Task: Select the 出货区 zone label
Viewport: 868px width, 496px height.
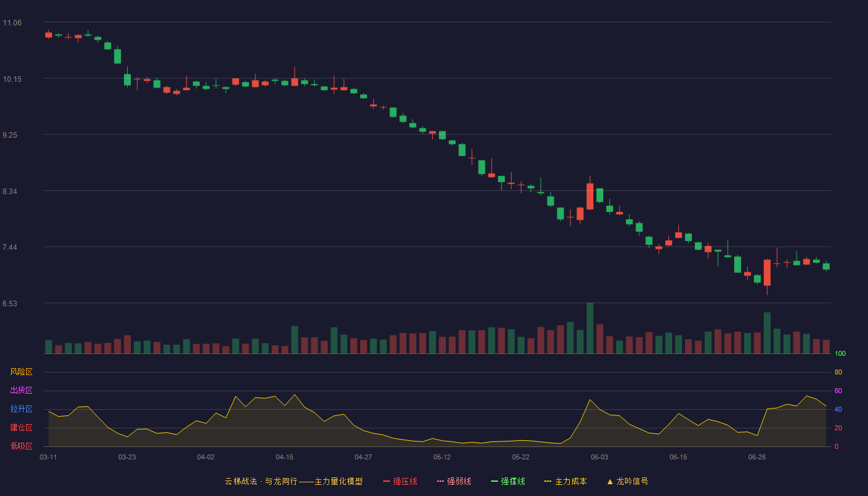Action: click(21, 391)
